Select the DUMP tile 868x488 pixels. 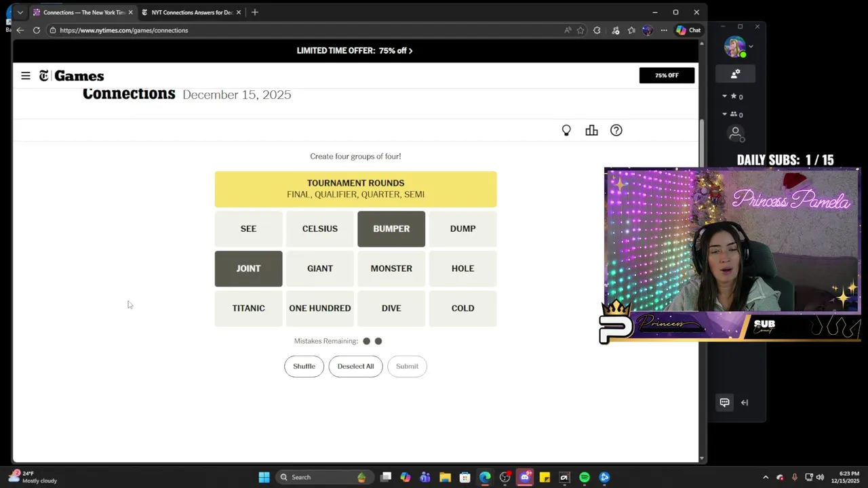point(462,228)
